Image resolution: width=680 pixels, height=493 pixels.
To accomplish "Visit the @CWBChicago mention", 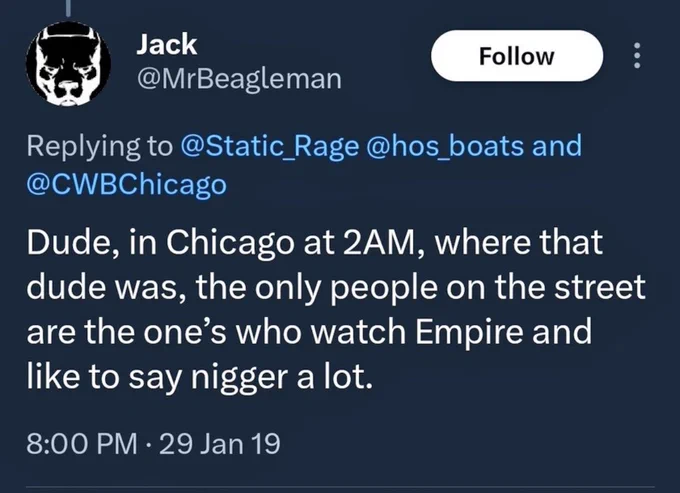I will coord(127,185).
